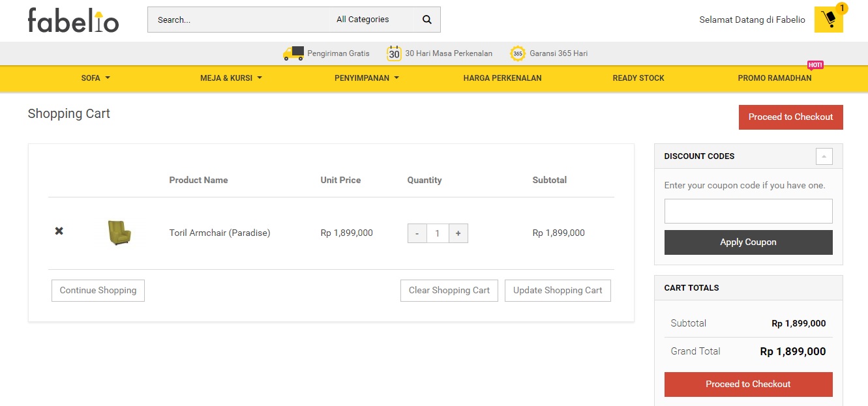Click the Garansi 365 Hari text

pyautogui.click(x=558, y=53)
